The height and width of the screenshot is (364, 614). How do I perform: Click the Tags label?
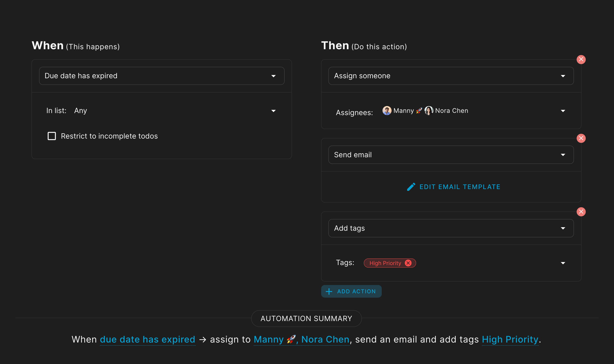(345, 263)
